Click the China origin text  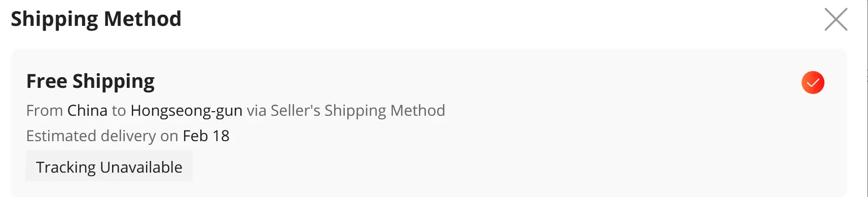(87, 110)
